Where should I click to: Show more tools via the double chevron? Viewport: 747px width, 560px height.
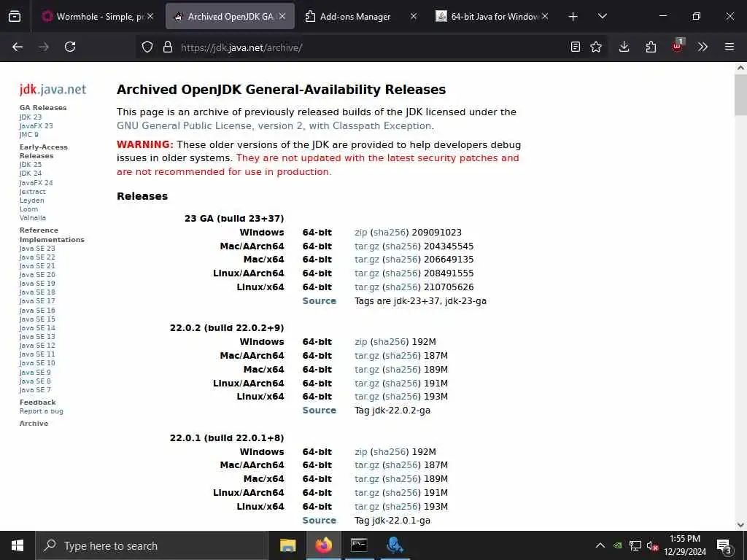703,47
